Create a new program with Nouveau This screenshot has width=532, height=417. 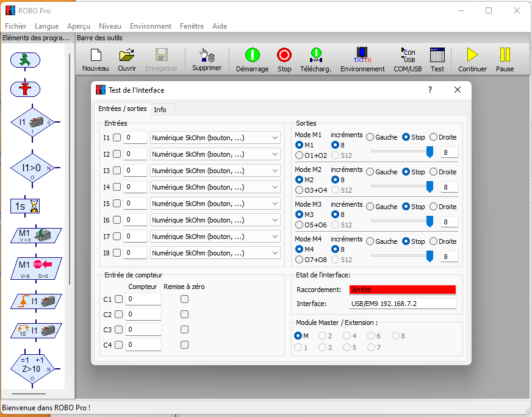(96, 60)
